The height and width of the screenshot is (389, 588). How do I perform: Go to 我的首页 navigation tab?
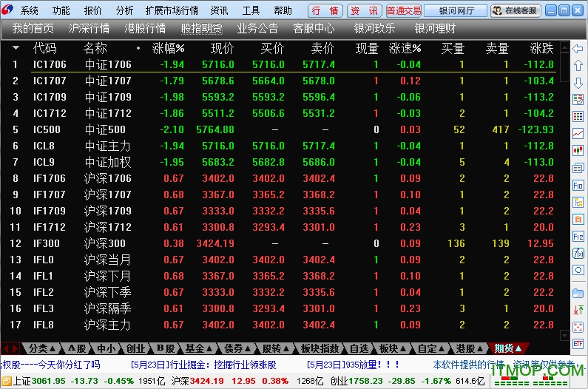tap(33, 29)
